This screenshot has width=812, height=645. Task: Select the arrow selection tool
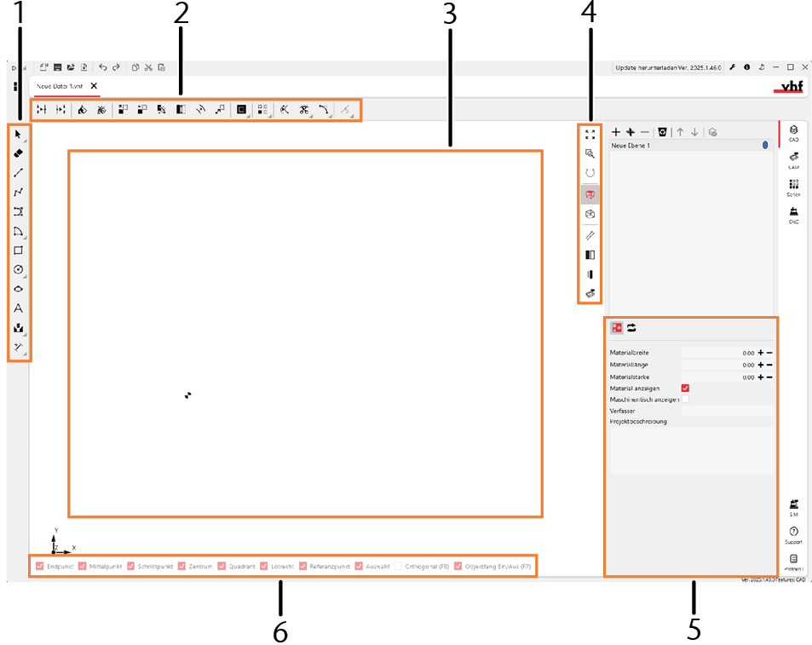18,135
